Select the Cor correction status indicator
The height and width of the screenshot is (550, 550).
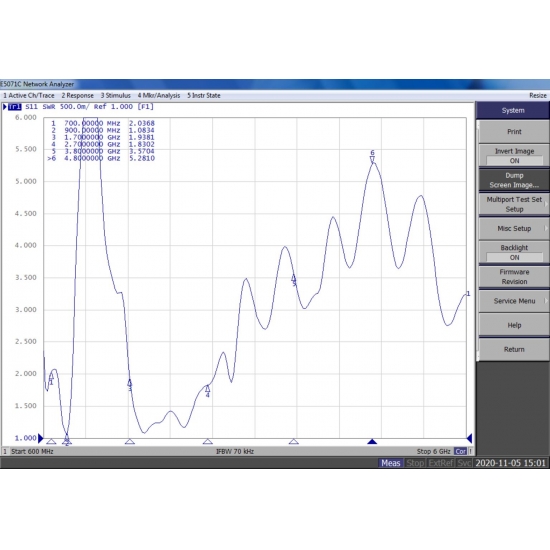460,451
